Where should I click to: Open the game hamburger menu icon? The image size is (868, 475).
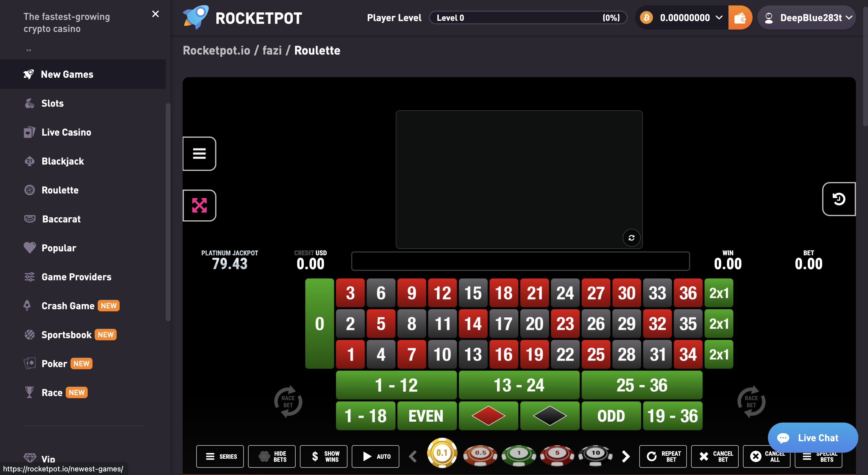[199, 154]
